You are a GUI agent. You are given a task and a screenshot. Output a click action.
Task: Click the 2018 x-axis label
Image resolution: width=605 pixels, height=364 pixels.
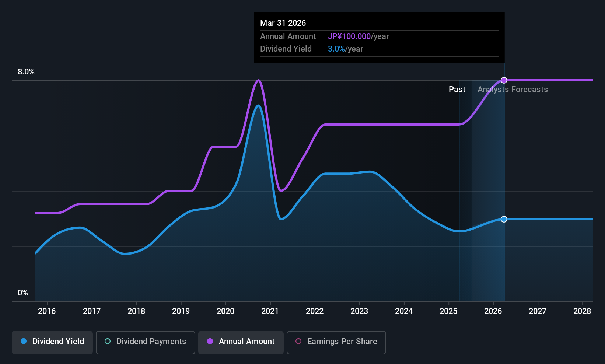click(136, 311)
